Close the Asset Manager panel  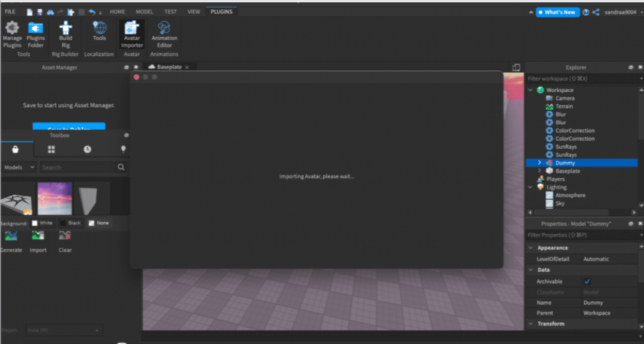[136, 67]
